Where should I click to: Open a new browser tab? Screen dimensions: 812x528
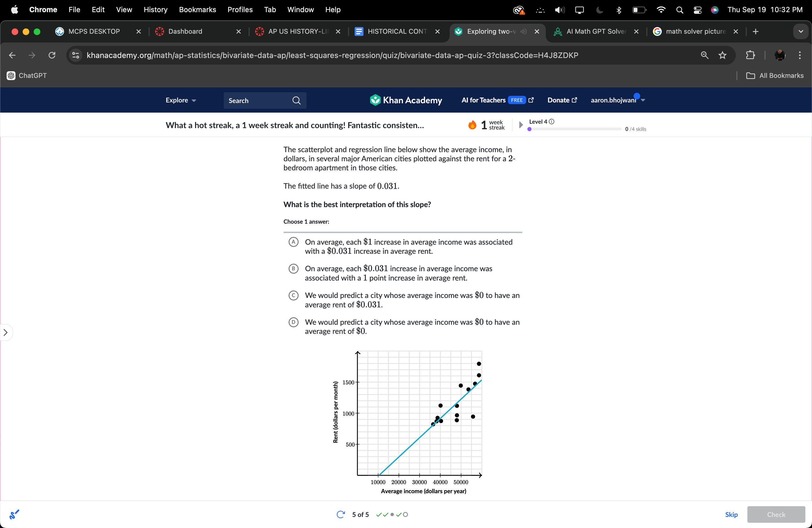[756, 31]
